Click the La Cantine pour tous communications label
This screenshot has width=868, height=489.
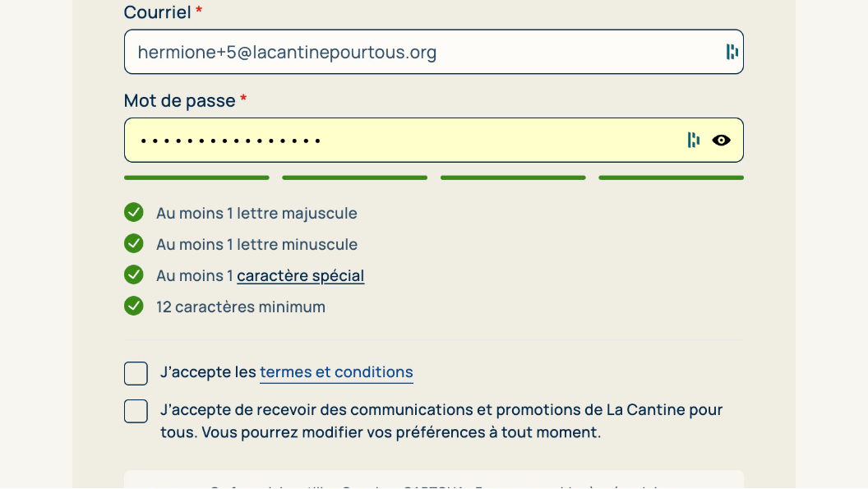(x=441, y=421)
